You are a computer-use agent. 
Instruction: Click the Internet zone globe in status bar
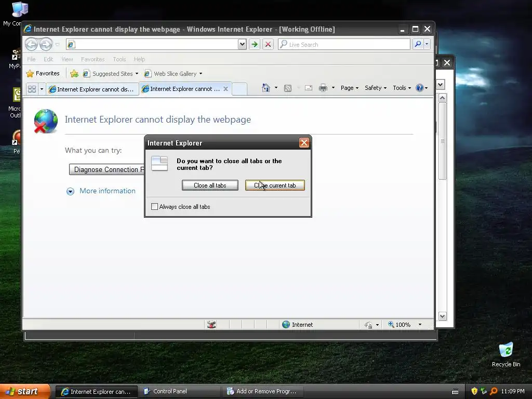pos(286,325)
